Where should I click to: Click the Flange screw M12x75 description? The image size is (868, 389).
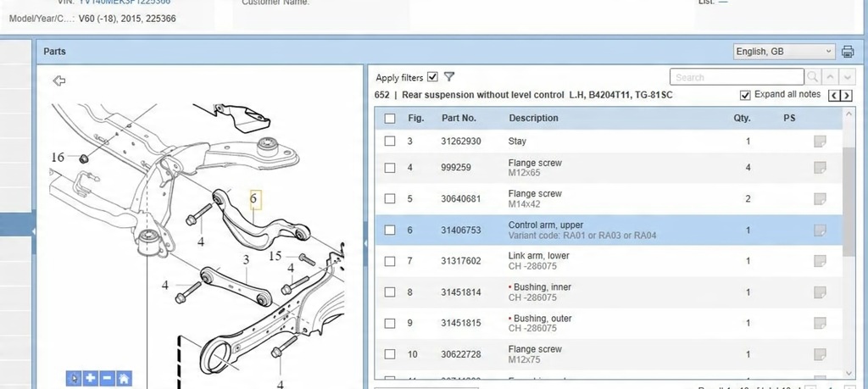click(535, 354)
